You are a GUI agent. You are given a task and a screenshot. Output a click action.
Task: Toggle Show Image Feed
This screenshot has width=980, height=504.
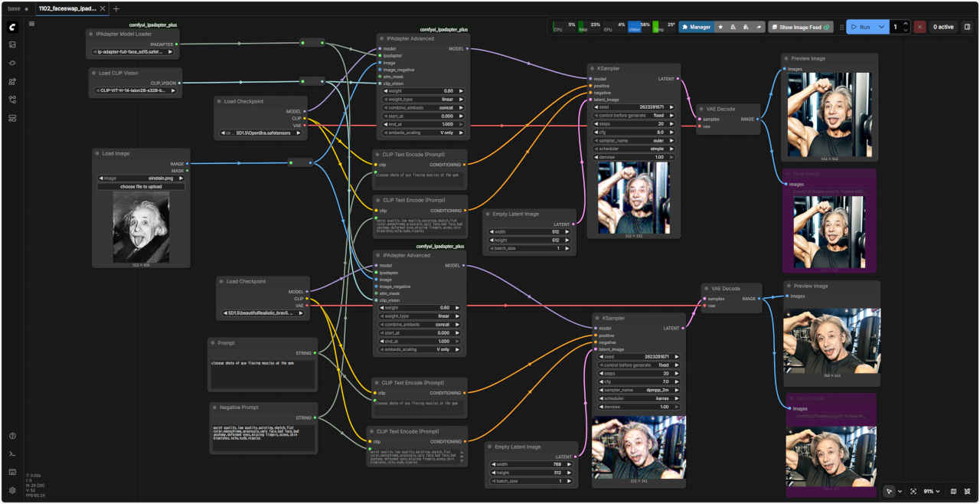pyautogui.click(x=800, y=27)
